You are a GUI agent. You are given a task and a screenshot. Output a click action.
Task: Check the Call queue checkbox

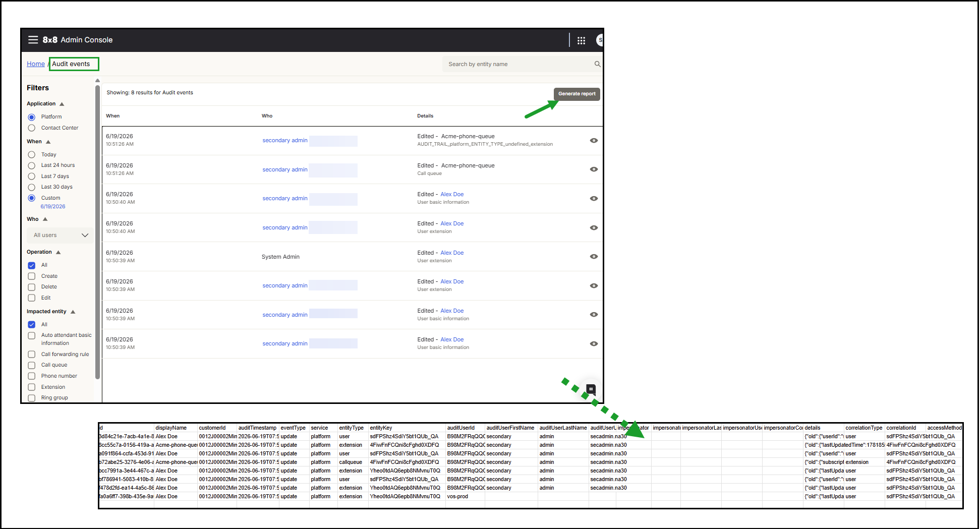point(31,365)
